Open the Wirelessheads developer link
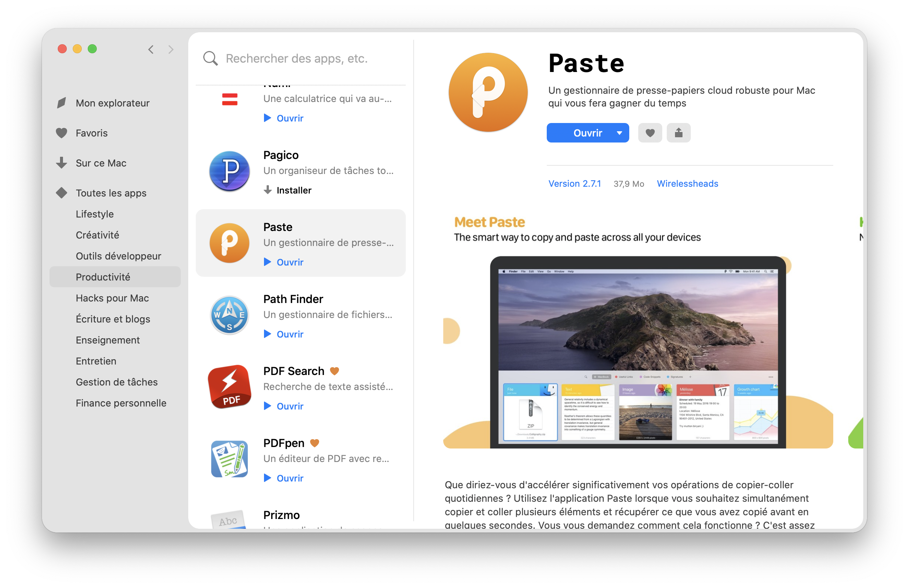 tap(687, 184)
